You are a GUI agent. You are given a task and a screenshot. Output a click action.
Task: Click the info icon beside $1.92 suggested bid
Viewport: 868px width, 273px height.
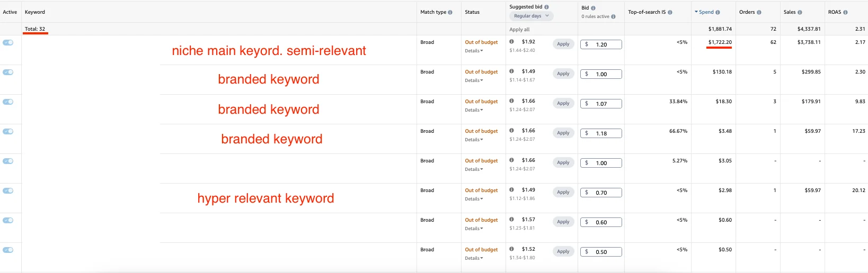[511, 41]
